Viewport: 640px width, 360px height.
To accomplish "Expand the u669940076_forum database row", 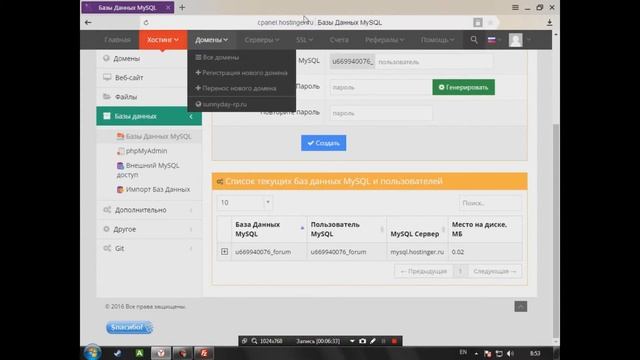I will 224,251.
